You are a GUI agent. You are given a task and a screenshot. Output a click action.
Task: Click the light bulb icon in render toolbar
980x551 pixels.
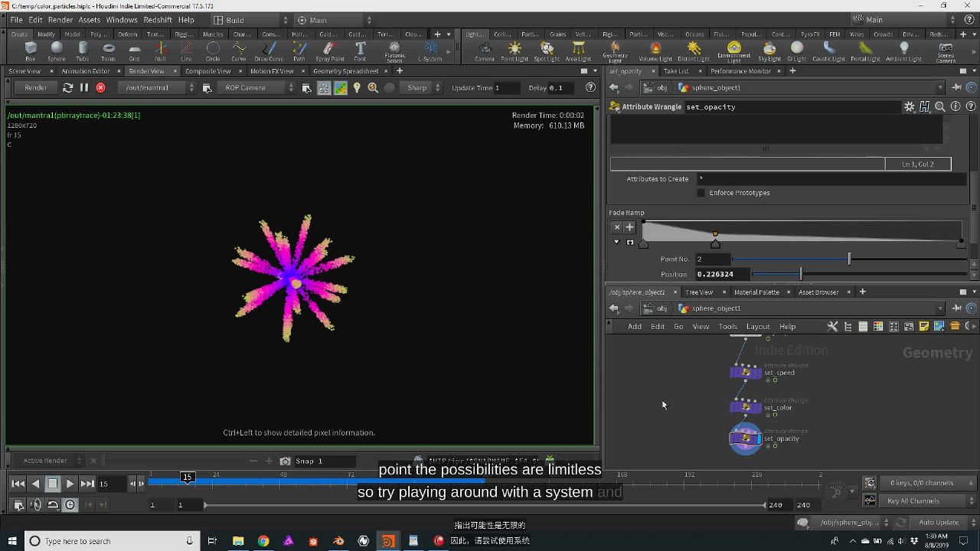(356, 88)
